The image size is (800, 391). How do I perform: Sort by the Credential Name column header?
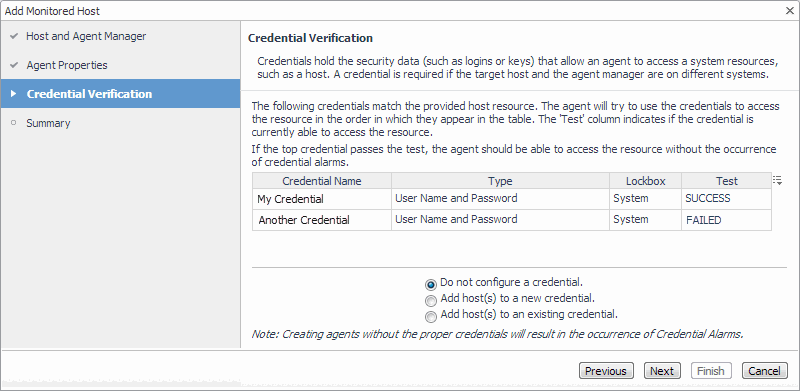click(x=321, y=181)
